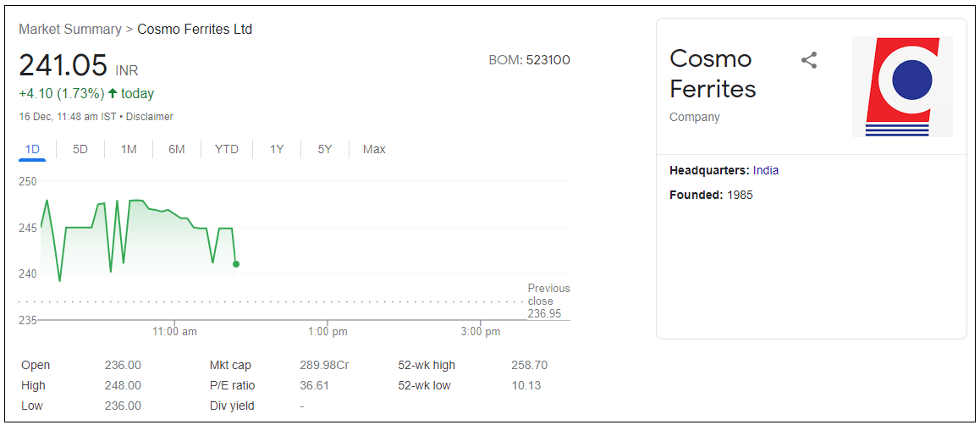This screenshot has width=980, height=425.
Task: Click the share icon beside Cosmo Ferrites
Action: tap(809, 60)
